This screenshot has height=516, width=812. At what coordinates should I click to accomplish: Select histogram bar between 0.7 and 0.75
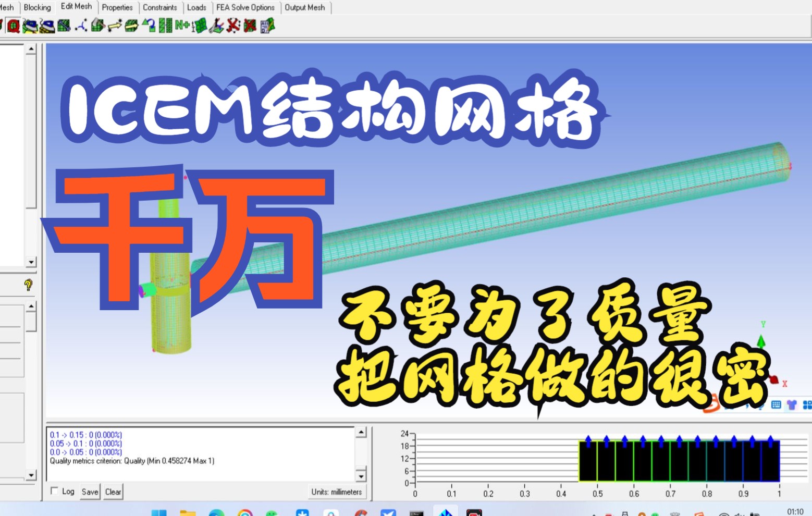[x=679, y=461]
